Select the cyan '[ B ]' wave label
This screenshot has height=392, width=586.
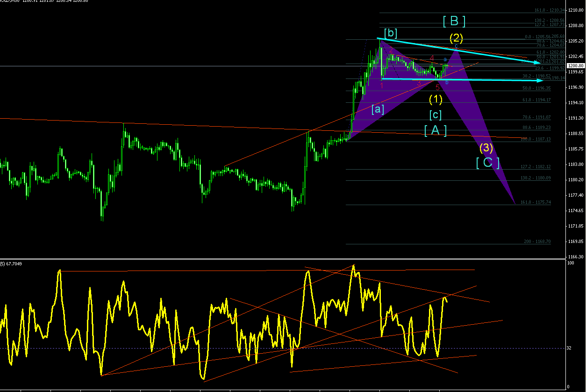[x=454, y=21]
